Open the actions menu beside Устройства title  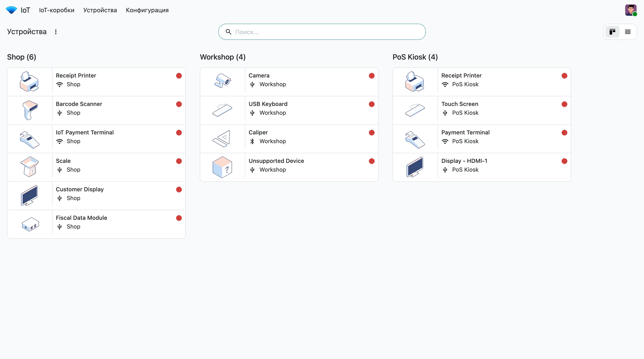(56, 32)
